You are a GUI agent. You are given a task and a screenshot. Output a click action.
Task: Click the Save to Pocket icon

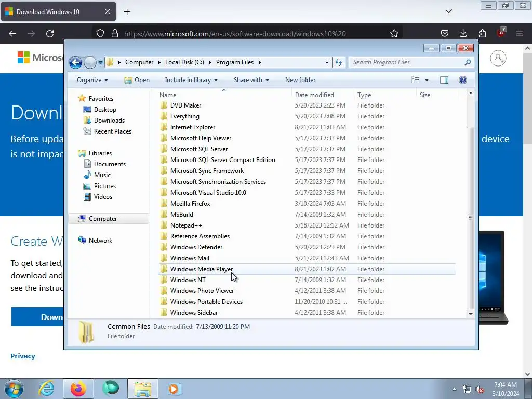445,33
